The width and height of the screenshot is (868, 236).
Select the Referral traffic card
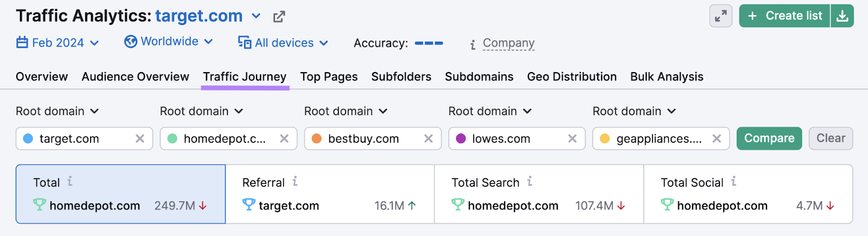[x=330, y=194]
